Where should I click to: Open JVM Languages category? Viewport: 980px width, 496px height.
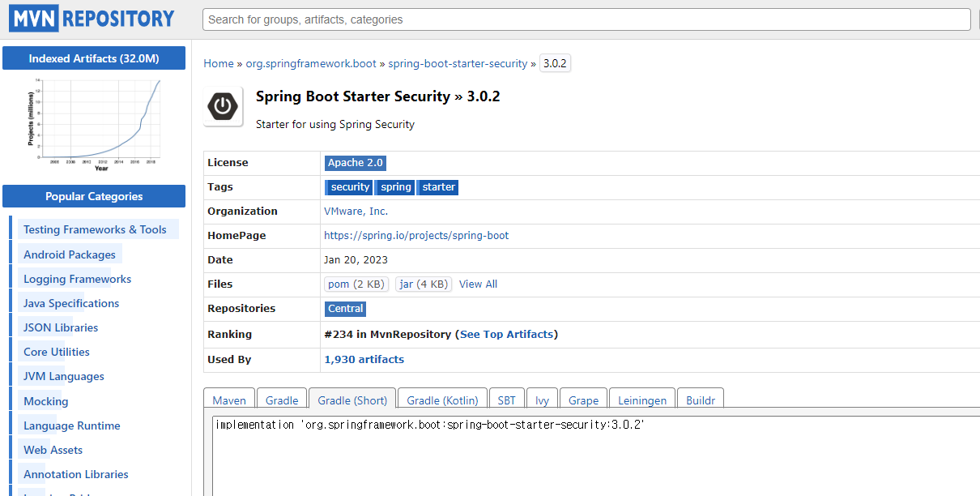[x=64, y=376]
